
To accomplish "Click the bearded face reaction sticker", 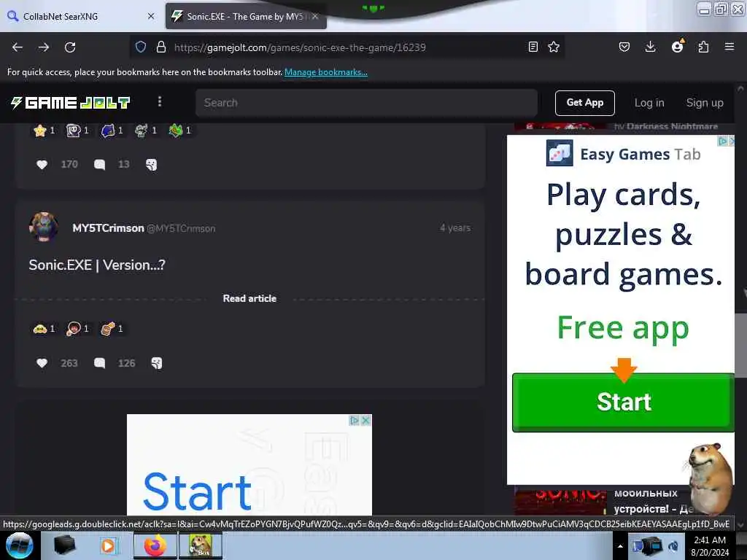I will tap(74, 329).
